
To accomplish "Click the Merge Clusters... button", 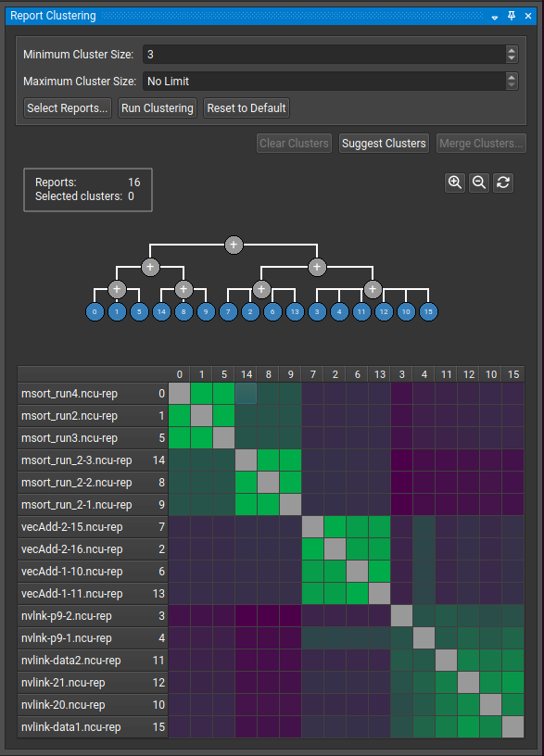I will tap(481, 144).
